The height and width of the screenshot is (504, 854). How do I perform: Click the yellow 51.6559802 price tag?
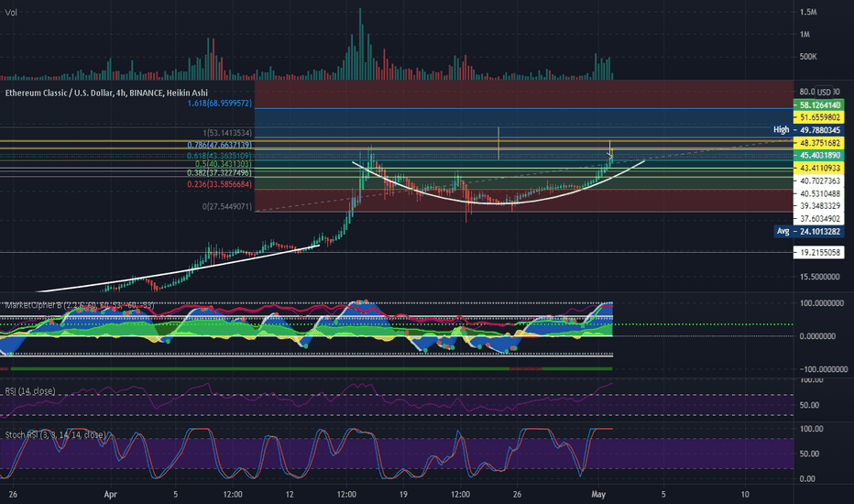click(818, 117)
